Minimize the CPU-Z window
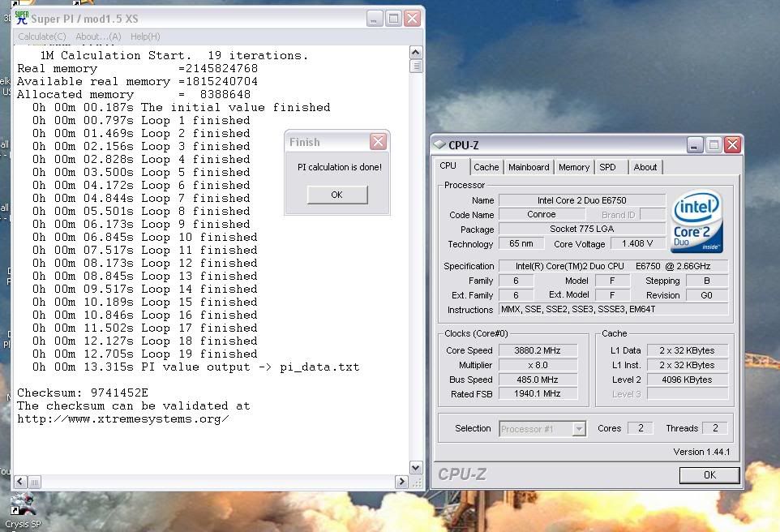This screenshot has width=780, height=532. pos(695,145)
